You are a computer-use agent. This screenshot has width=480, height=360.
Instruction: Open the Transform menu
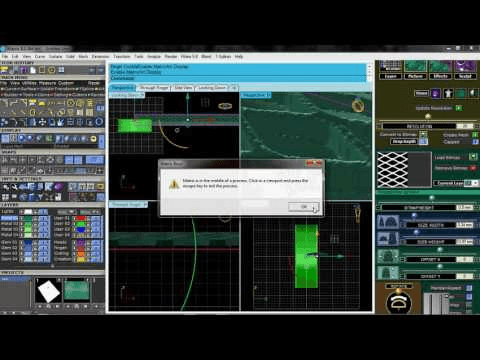(121, 57)
